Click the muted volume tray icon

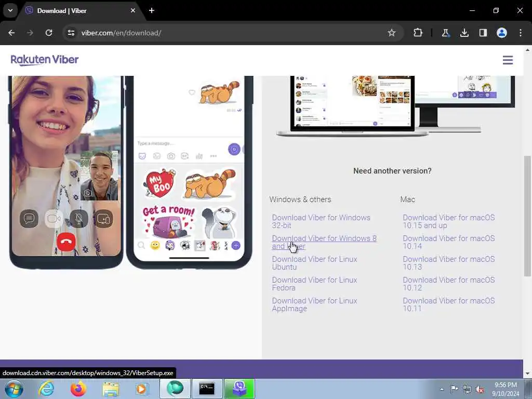(x=480, y=389)
